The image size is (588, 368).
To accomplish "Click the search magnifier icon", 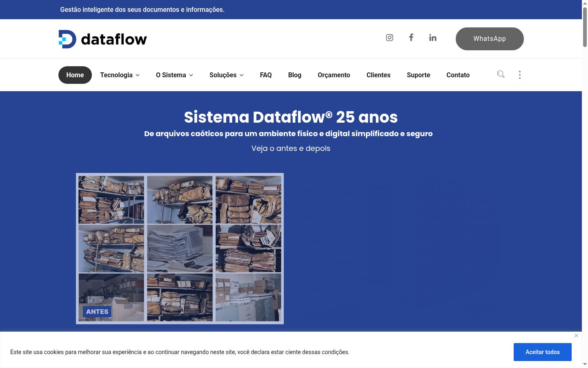I will [501, 74].
